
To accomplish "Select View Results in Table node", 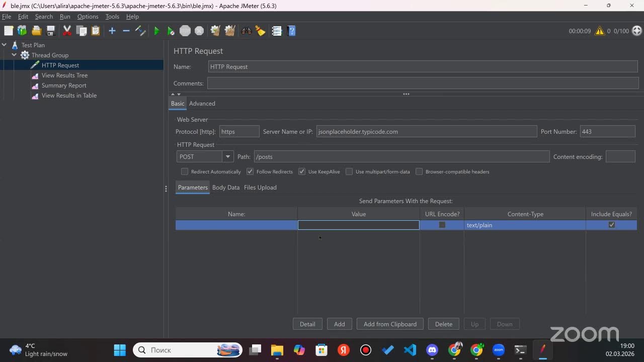I will pyautogui.click(x=69, y=95).
